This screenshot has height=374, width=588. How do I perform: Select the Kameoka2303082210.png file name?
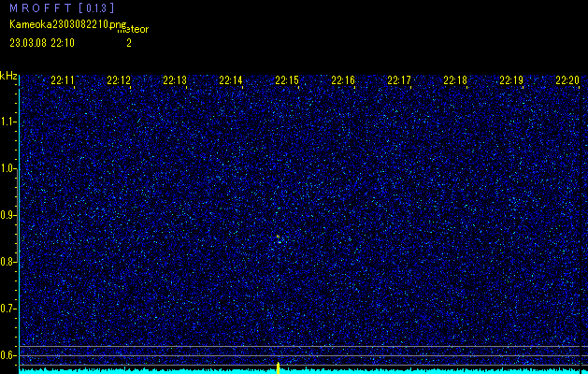68,24
